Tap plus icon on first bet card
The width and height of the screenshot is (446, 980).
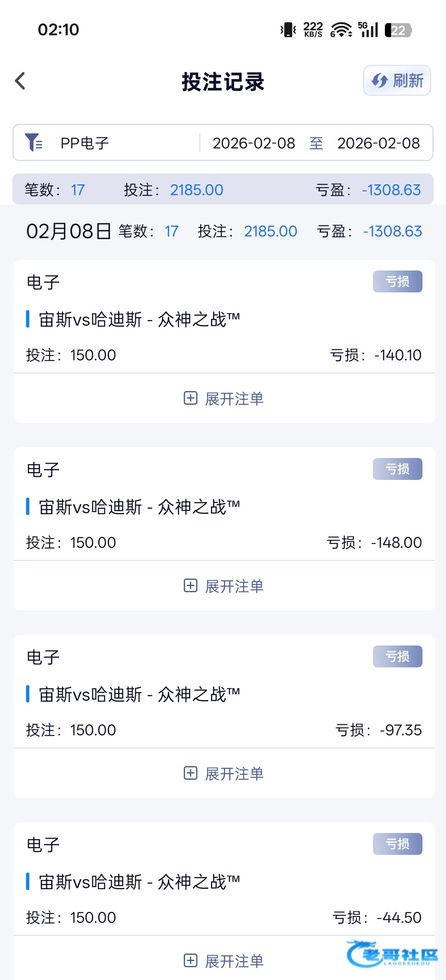[190, 398]
